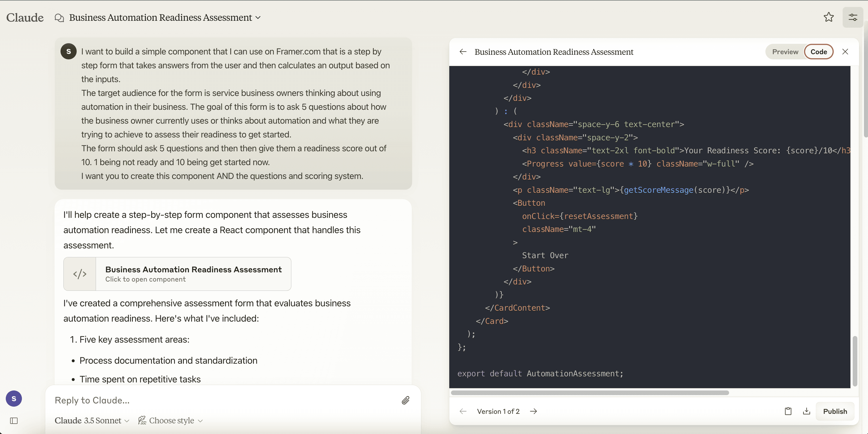Image resolution: width=868 pixels, height=434 pixels.
Task: Click the 'Version 1 of 2' label
Action: click(498, 411)
